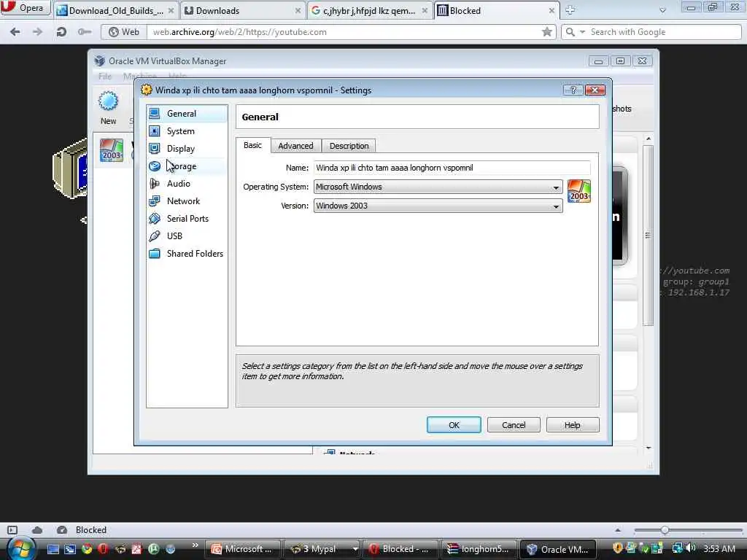Switch to Download_Old_Builds browser tab
The height and width of the screenshot is (560, 747).
tap(115, 10)
